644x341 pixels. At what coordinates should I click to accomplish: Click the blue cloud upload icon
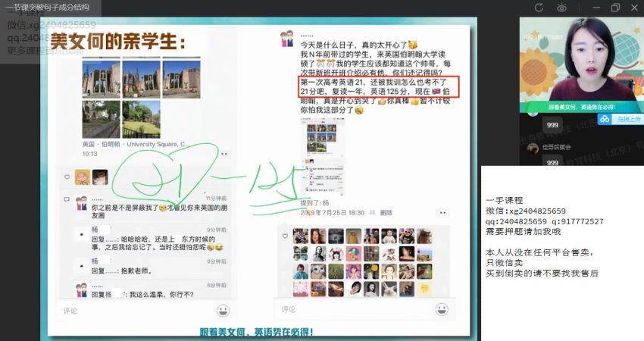pos(605,119)
